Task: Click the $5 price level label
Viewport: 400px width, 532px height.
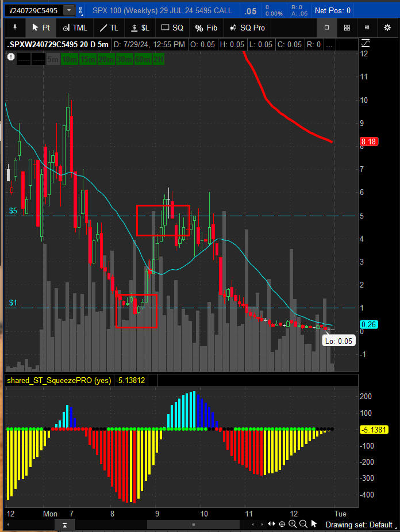Action: (13, 210)
